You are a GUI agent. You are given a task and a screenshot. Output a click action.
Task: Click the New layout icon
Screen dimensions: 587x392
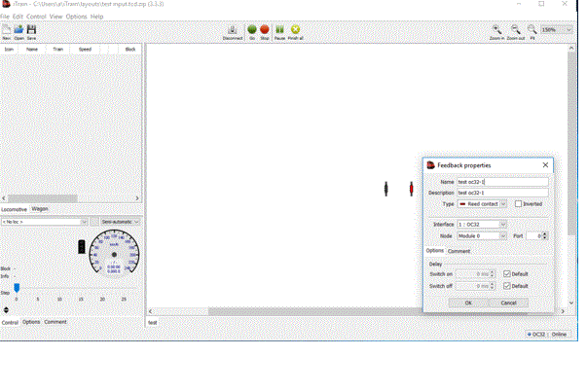6,30
